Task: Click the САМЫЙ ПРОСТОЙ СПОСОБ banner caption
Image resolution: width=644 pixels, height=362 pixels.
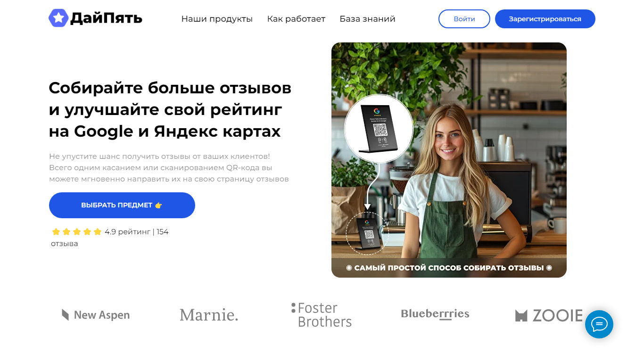Action: pyautogui.click(x=449, y=268)
